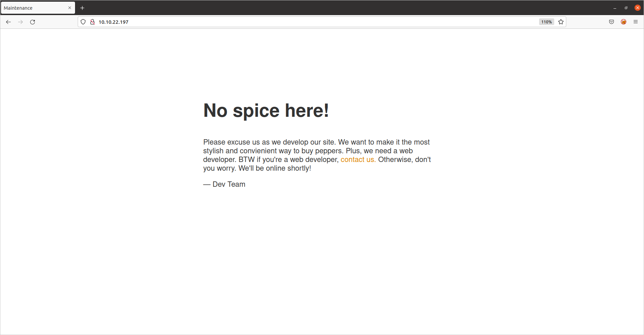Reload the current page
644x335 pixels.
(33, 22)
